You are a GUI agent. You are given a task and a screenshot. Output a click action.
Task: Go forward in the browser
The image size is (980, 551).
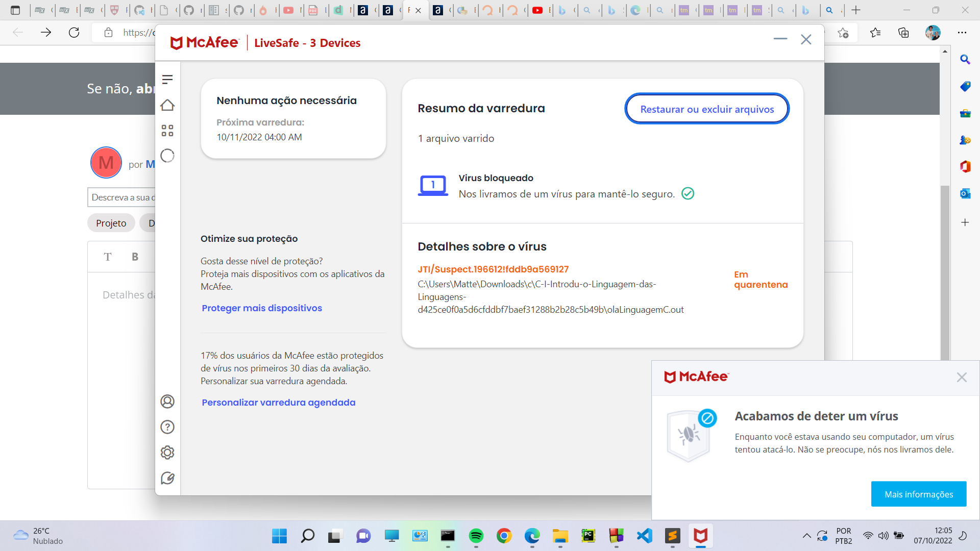(46, 33)
